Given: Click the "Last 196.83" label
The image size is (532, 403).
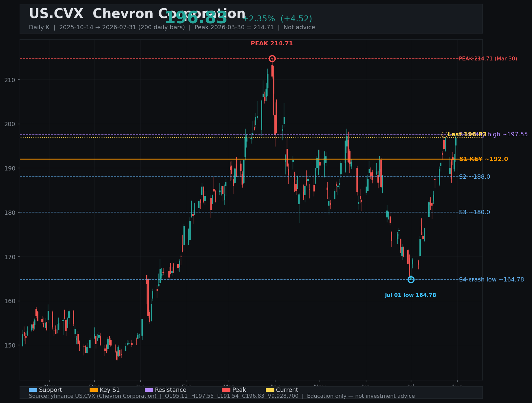Looking at the screenshot, I should pos(467,134).
